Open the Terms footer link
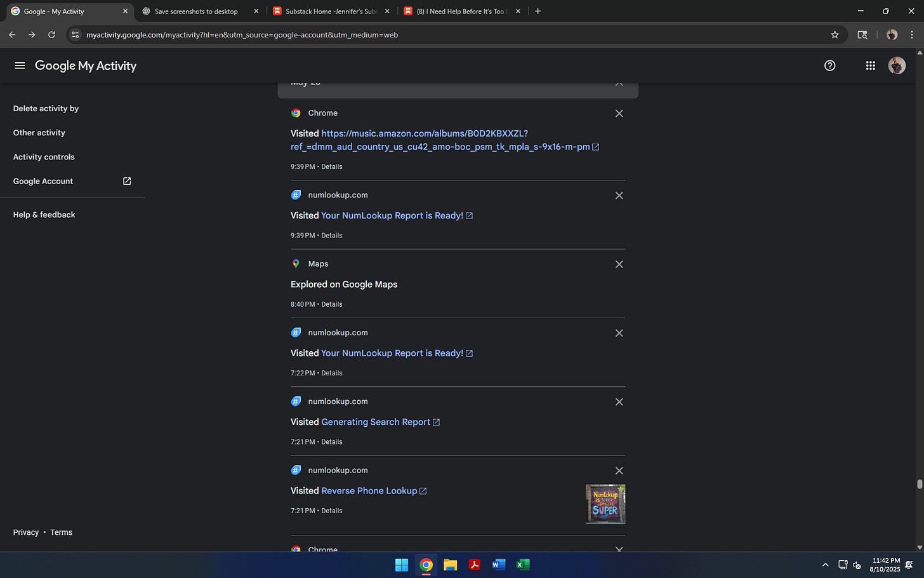 [x=62, y=532]
